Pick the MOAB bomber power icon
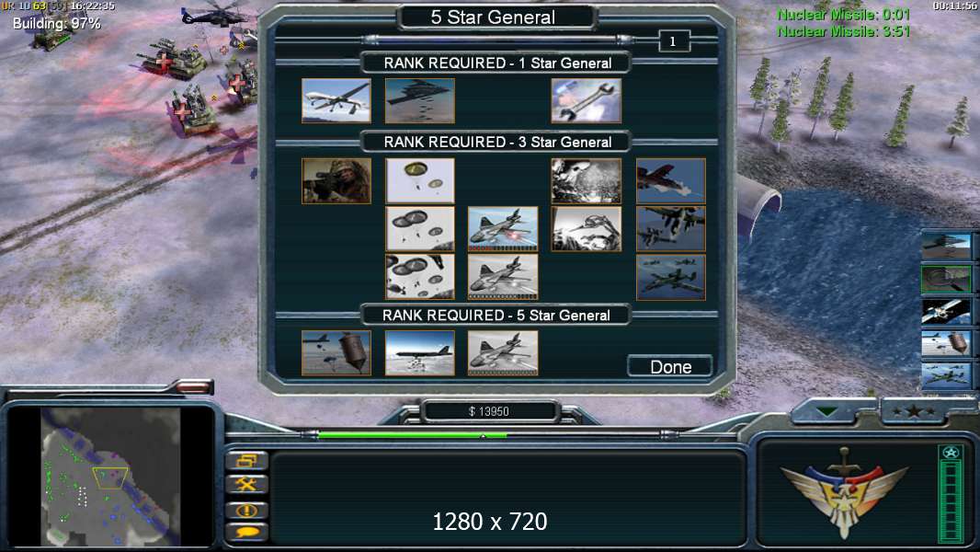This screenshot has height=552, width=980. [x=420, y=353]
